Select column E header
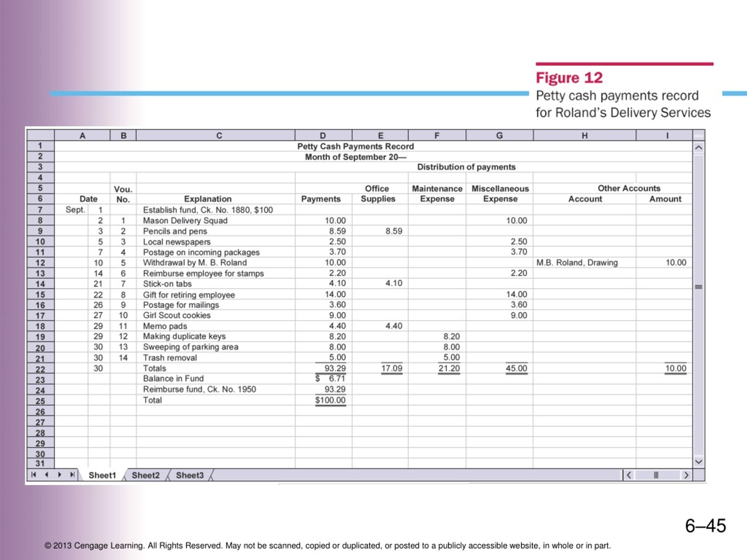This screenshot has width=747, height=560. [380, 135]
